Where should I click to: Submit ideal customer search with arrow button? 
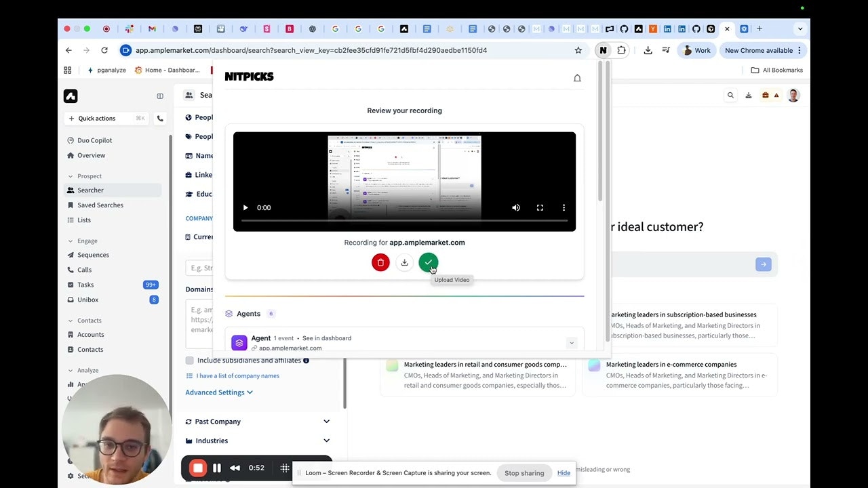[x=764, y=264]
